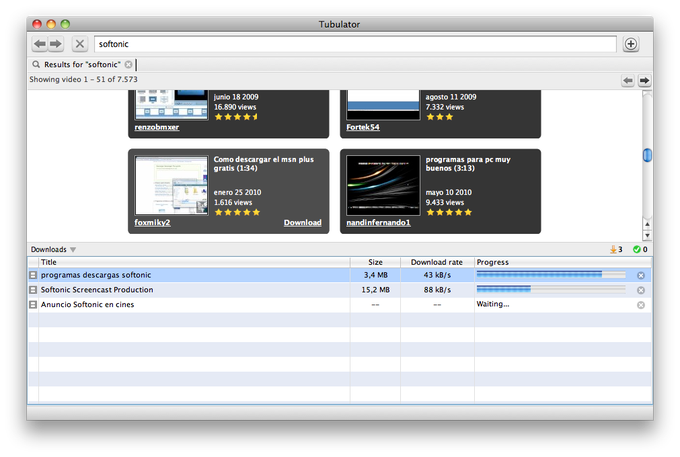Sort downloads by Title column
The image size is (680, 457).
(x=194, y=262)
